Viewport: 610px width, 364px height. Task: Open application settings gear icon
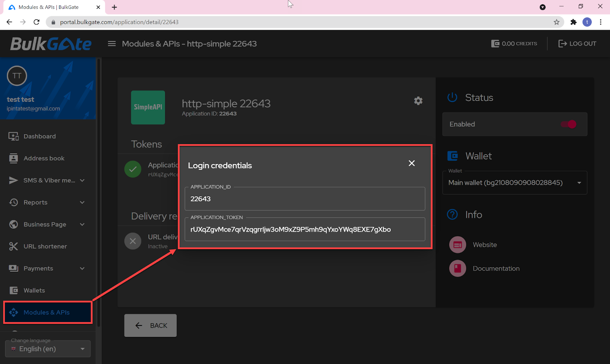pyautogui.click(x=418, y=101)
